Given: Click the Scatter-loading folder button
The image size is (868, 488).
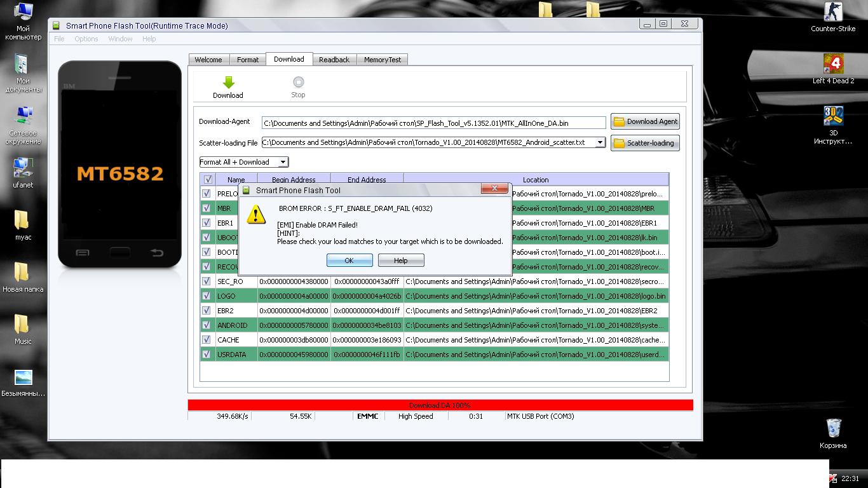Looking at the screenshot, I should [645, 143].
